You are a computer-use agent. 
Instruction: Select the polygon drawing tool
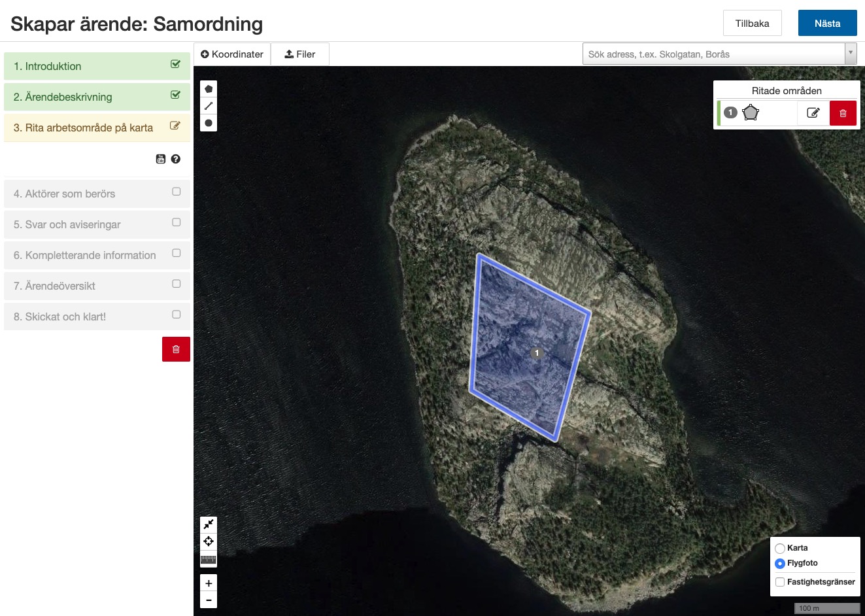tap(208, 88)
